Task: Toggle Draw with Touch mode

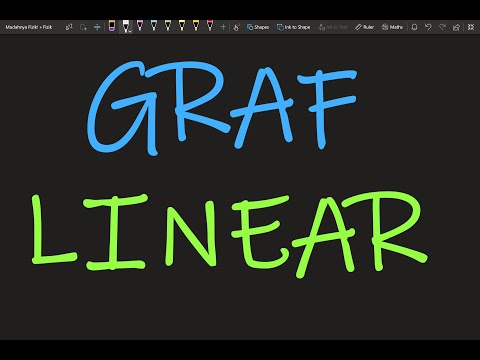Action: (236, 27)
